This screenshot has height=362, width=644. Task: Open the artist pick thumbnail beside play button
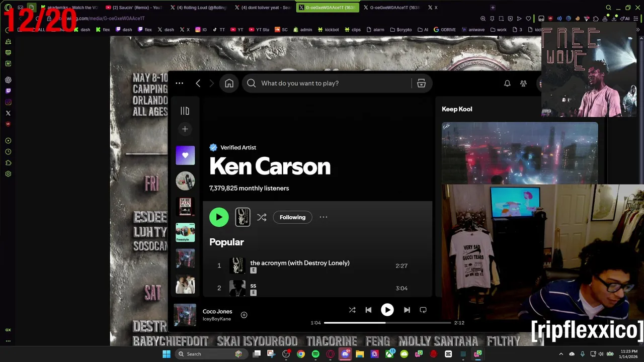[x=243, y=217]
